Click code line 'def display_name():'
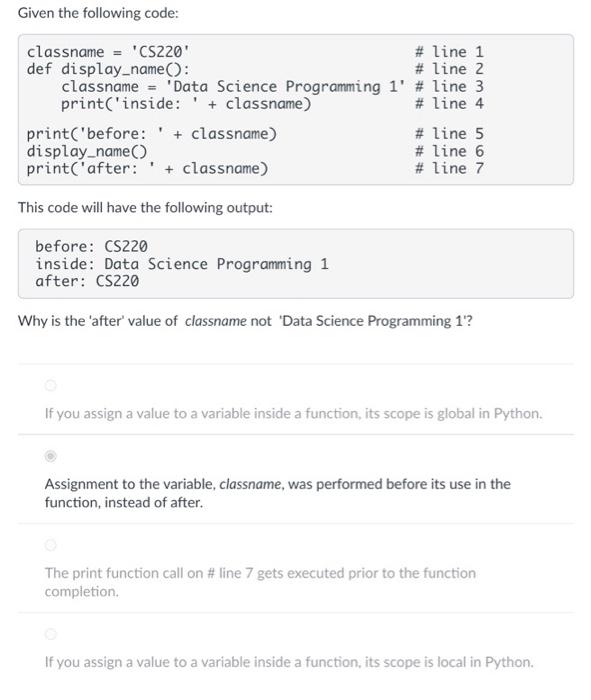This screenshot has width=591, height=700. click(108, 69)
